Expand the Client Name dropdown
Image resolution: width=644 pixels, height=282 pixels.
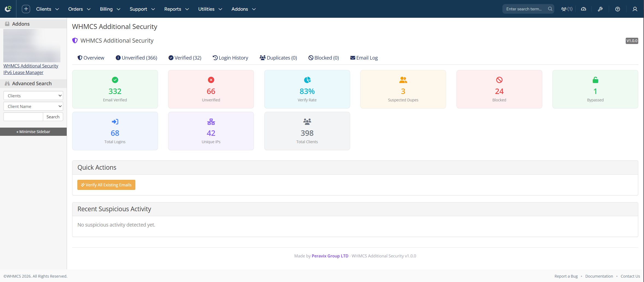(x=33, y=106)
